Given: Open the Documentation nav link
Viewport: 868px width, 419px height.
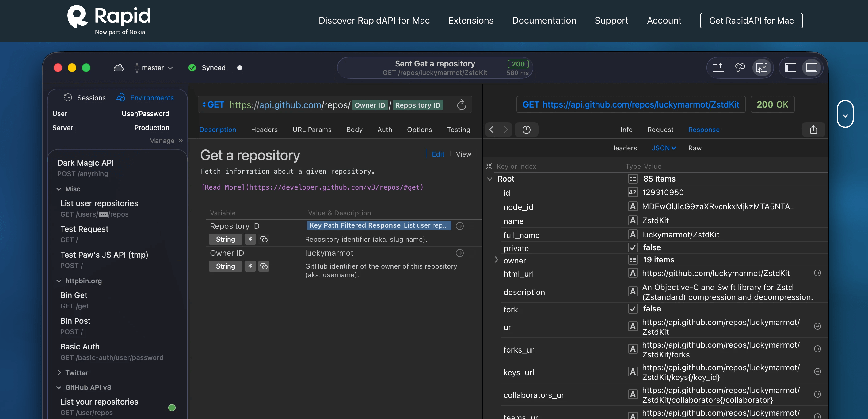Looking at the screenshot, I should tap(544, 21).
